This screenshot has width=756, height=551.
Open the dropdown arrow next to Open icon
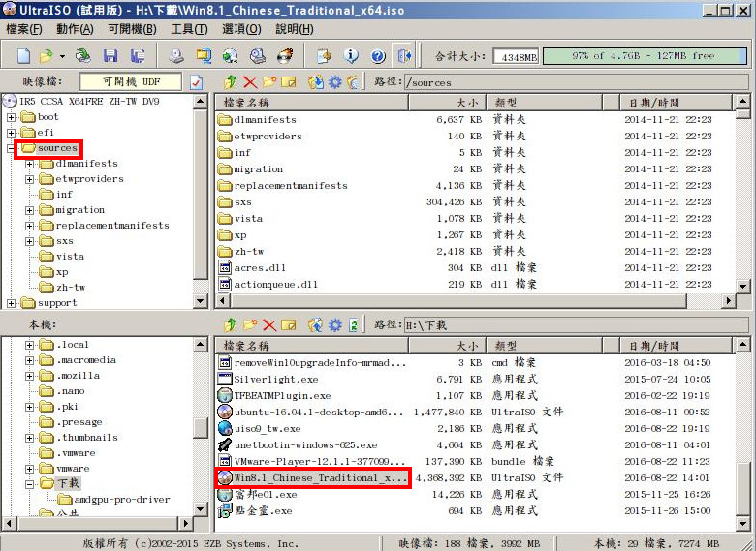pyautogui.click(x=62, y=56)
